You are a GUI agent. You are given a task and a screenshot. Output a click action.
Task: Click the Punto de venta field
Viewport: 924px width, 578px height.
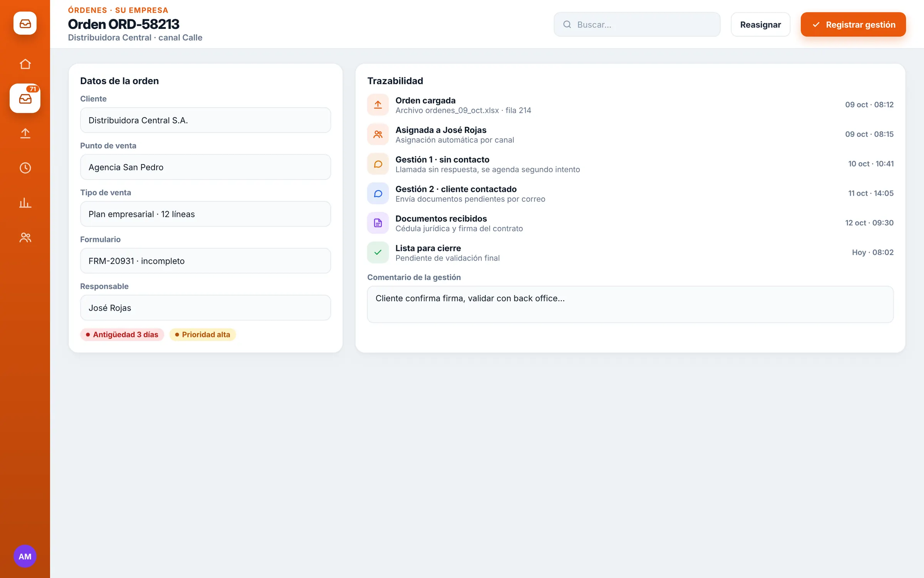pos(206,167)
